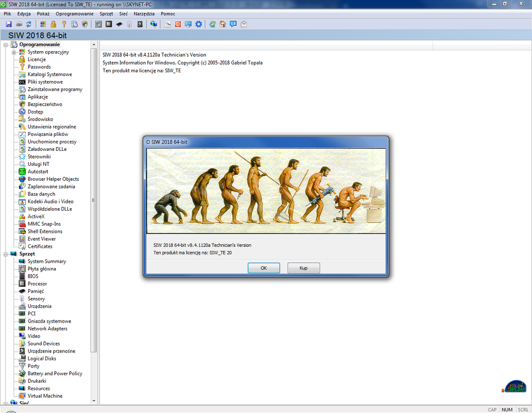Viewport: 532px width, 413px height.
Task: Click the network globe toolbar icon
Action: point(154,24)
